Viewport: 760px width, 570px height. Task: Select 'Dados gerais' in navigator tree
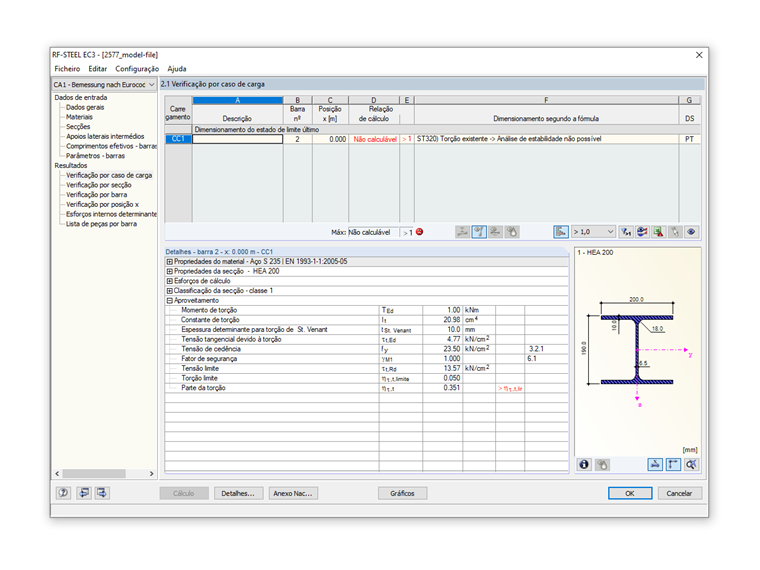85,107
